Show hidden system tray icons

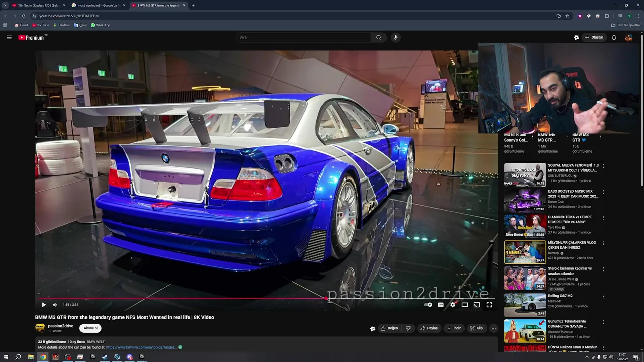pos(587,357)
